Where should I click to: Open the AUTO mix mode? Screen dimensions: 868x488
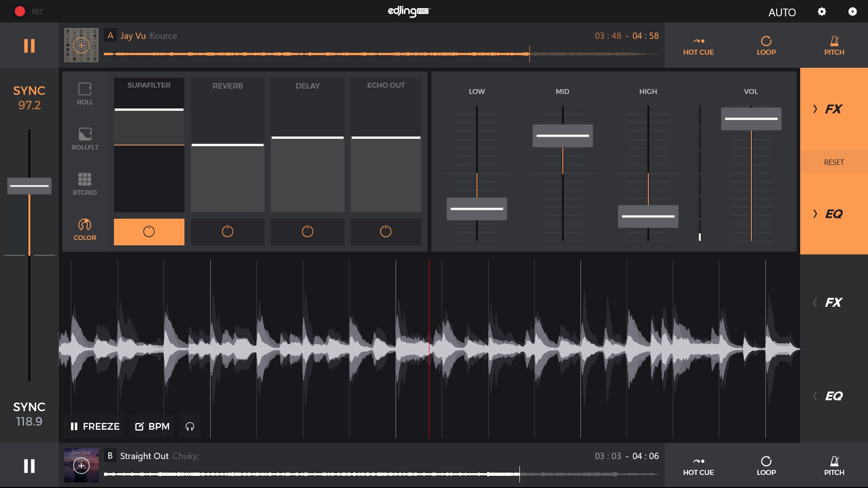pyautogui.click(x=782, y=12)
